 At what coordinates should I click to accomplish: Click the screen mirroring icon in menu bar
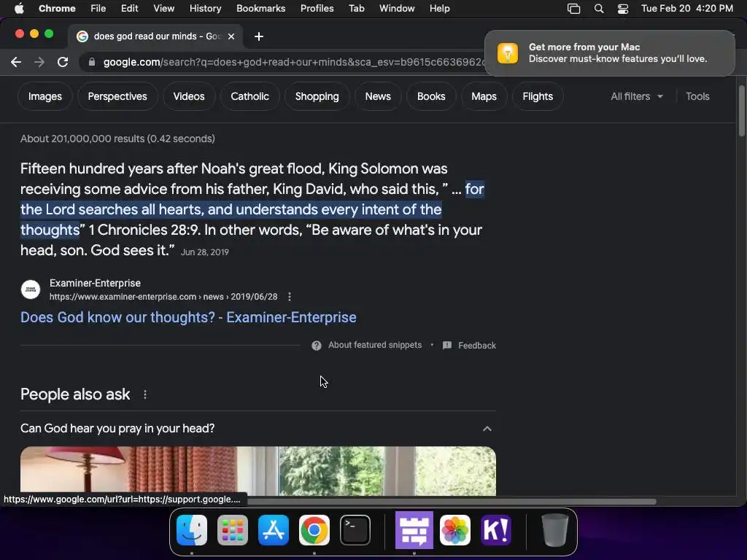pyautogui.click(x=573, y=9)
